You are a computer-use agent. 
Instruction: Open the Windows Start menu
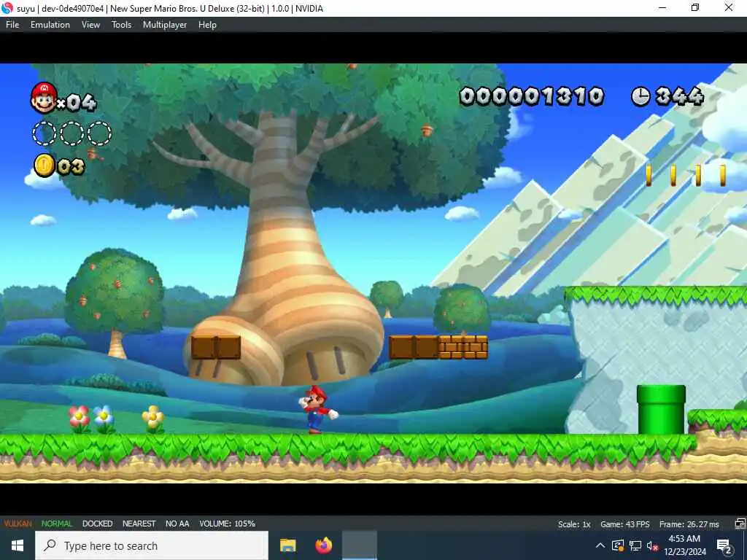18,545
